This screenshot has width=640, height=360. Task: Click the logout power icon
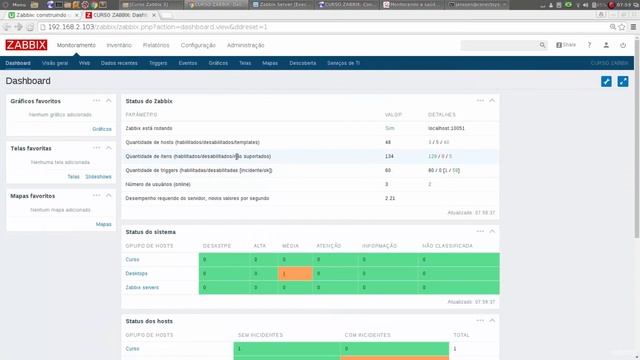tap(623, 45)
